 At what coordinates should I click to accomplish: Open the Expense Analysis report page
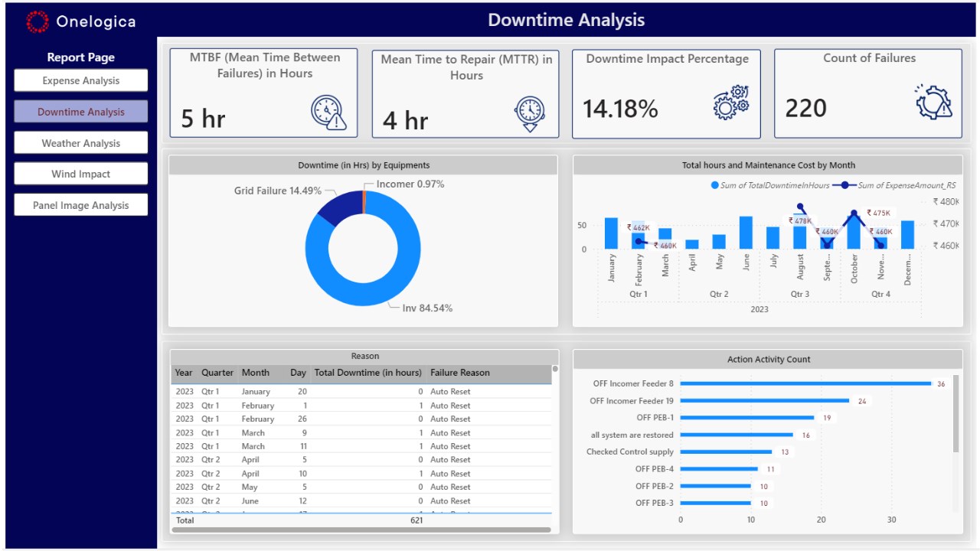81,80
